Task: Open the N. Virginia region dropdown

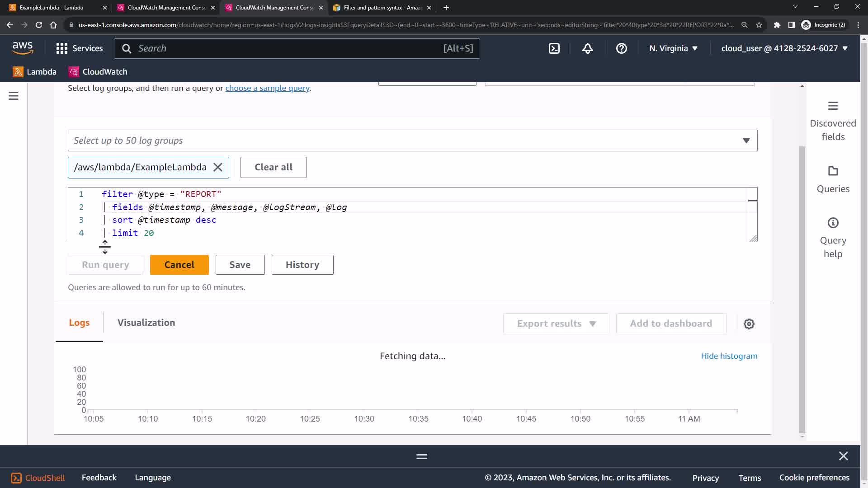Action: pos(673,48)
